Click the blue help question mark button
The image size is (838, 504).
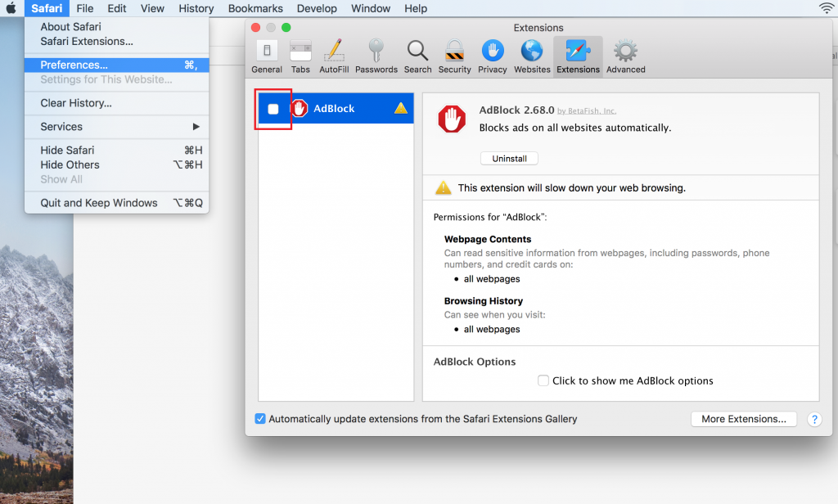click(814, 419)
